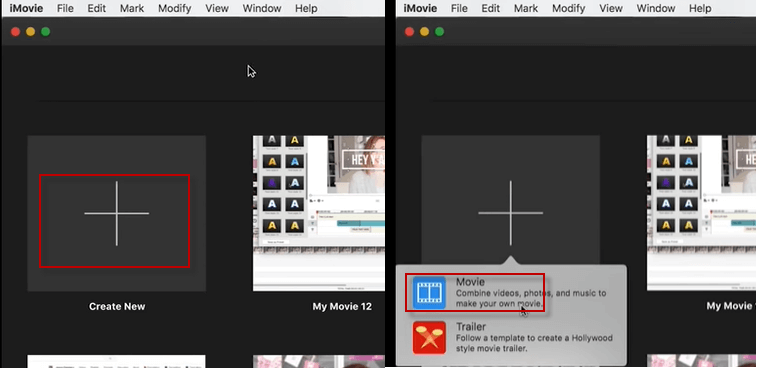757x368 pixels.
Task: Open Edit menu in right iMovie window
Action: [491, 8]
